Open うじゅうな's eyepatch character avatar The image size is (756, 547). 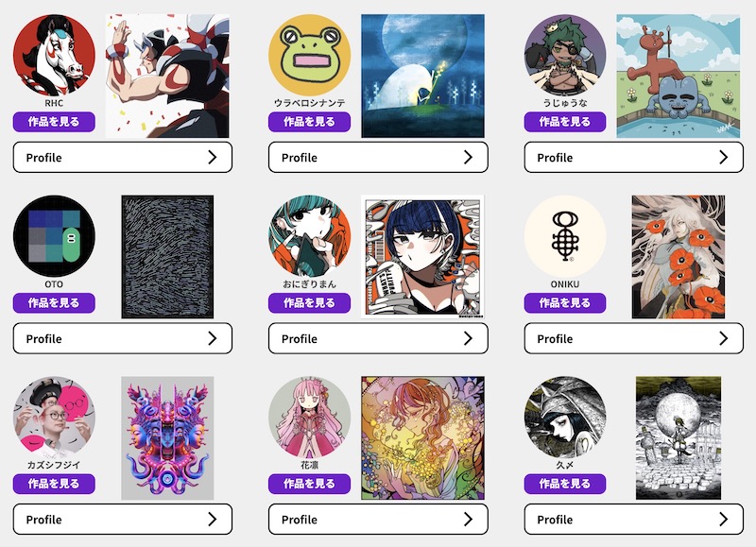point(565,56)
